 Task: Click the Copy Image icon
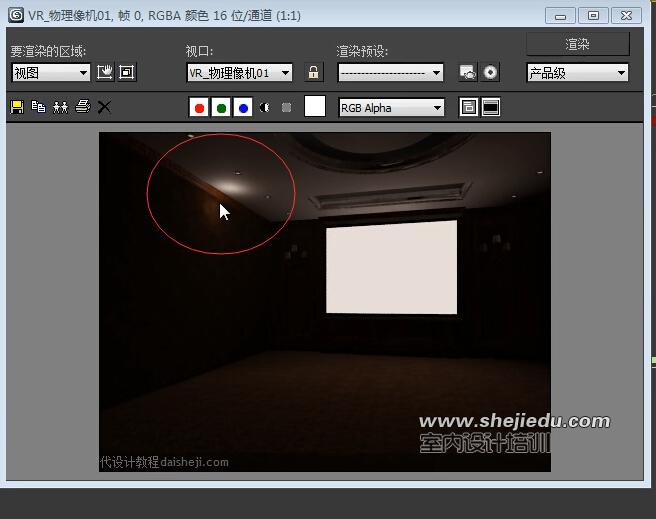point(39,107)
